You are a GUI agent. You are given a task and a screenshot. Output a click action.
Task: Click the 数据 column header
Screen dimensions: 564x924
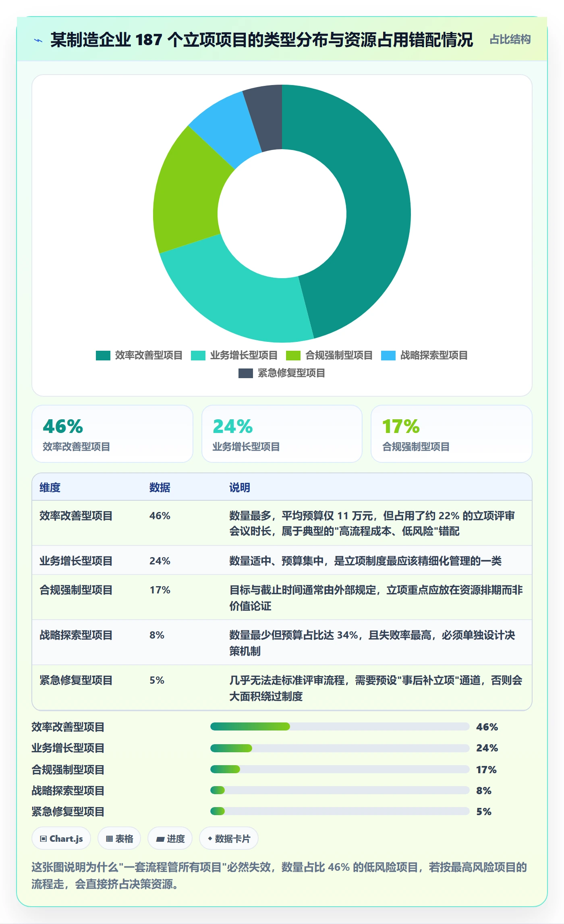[x=160, y=487]
